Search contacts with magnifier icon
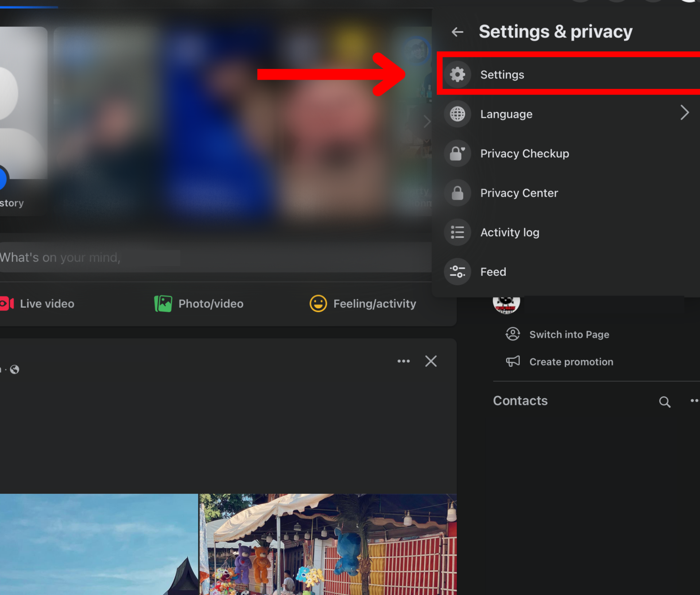The image size is (700, 595). tap(664, 401)
